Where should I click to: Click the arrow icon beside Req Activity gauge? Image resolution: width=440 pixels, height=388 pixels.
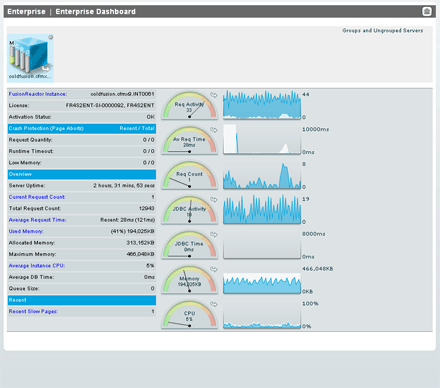click(x=214, y=95)
